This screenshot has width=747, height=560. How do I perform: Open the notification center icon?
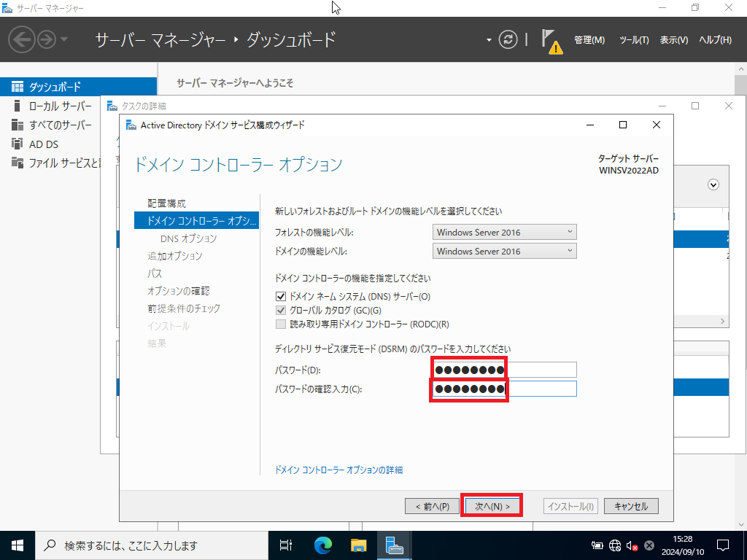723,545
